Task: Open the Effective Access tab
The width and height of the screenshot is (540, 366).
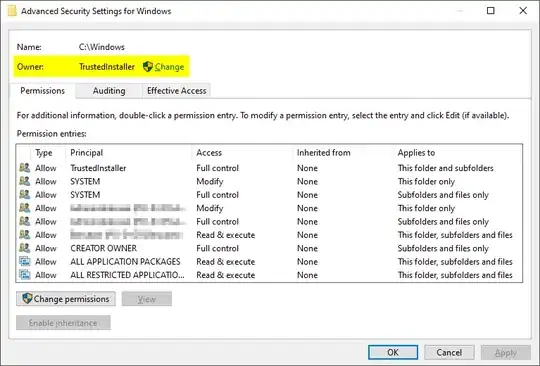Action: tap(176, 91)
